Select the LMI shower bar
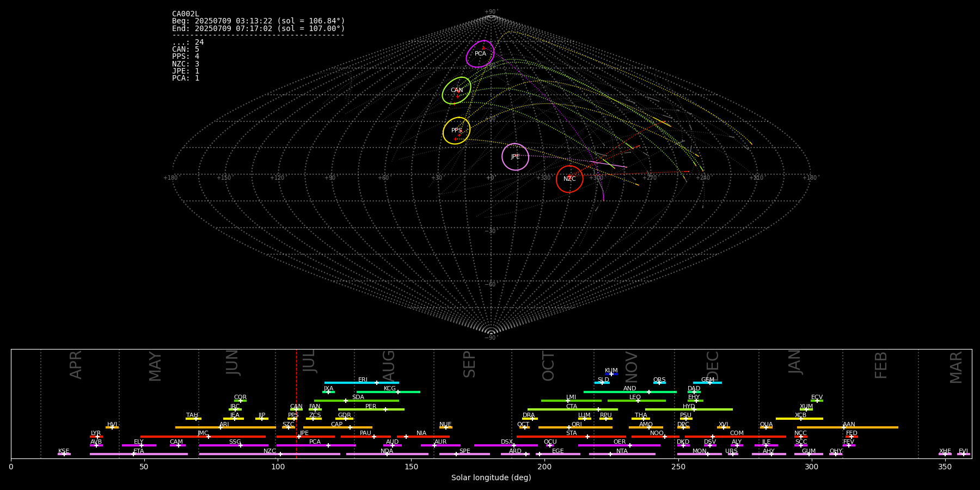This screenshot has height=490, width=980. coord(571,401)
